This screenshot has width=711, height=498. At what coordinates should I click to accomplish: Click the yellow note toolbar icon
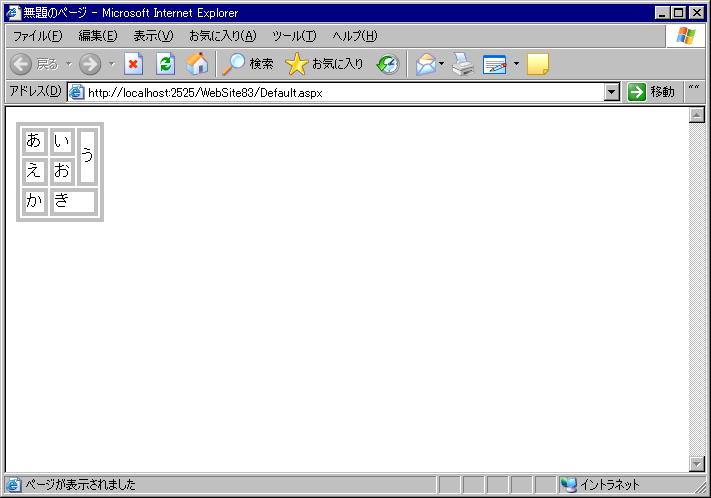point(538,64)
